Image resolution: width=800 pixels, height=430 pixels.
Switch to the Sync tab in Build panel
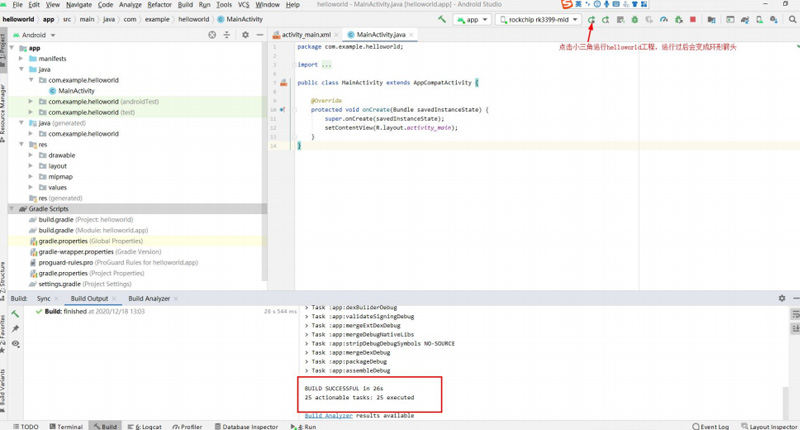(x=43, y=298)
